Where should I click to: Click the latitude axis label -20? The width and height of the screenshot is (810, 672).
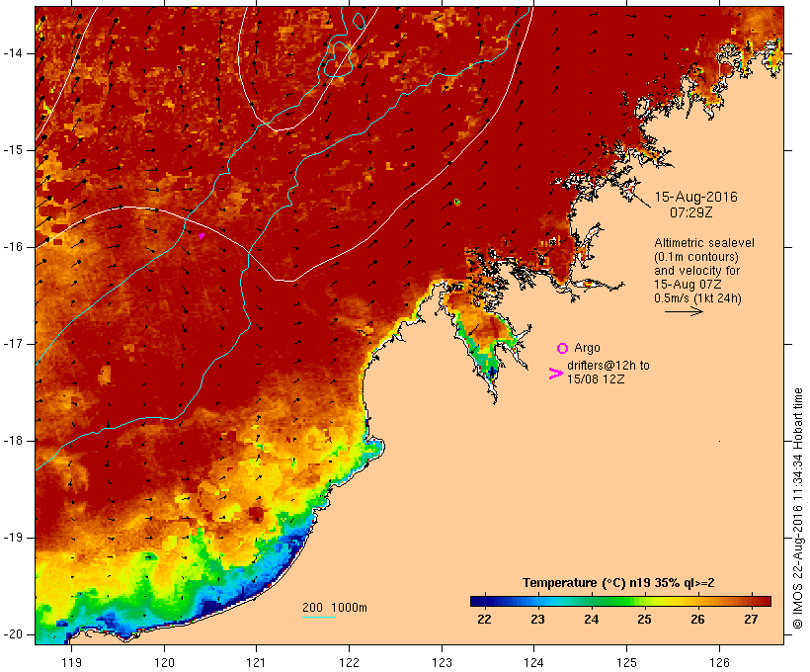coord(13,634)
